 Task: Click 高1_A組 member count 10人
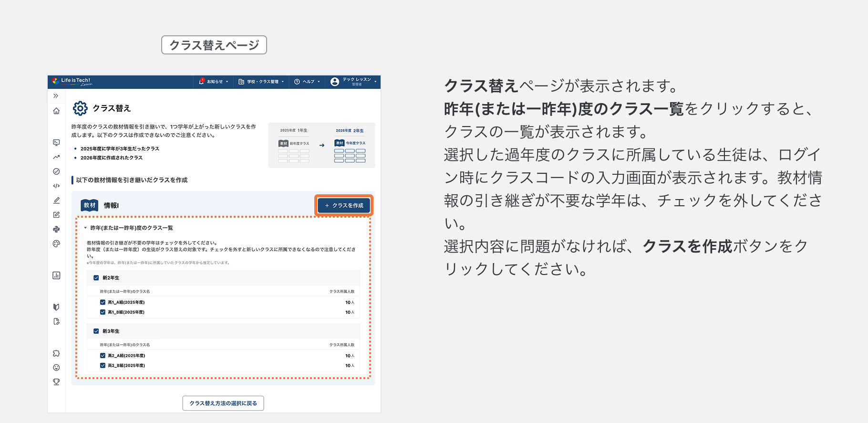point(350,302)
